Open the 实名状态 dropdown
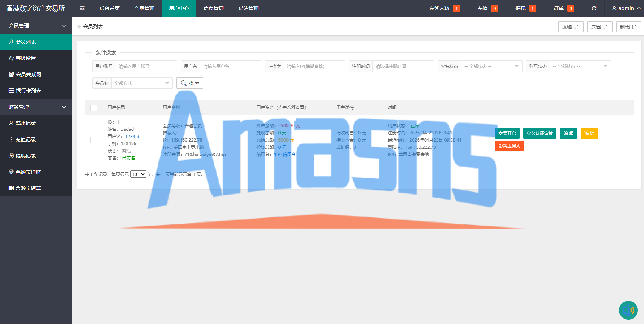Screen dimensions: 644x324 click(x=492, y=66)
